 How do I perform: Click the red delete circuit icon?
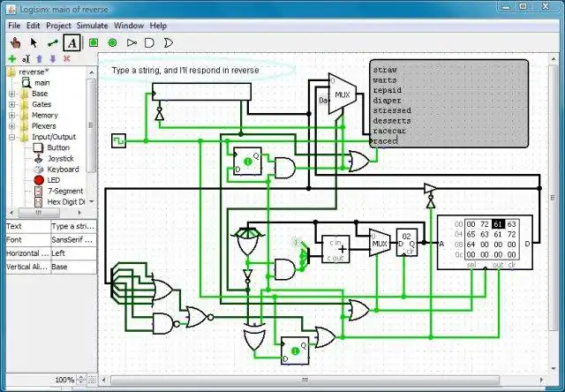(67, 59)
